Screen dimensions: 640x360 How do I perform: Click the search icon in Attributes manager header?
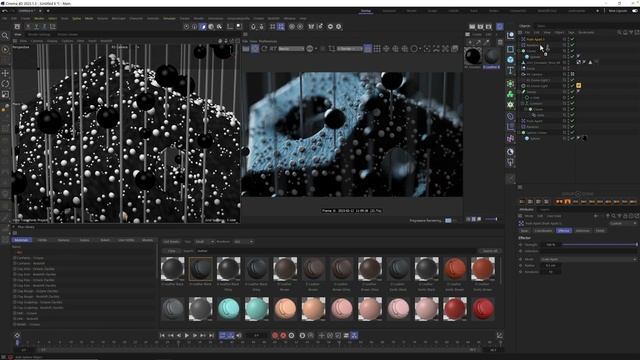tap(613, 216)
